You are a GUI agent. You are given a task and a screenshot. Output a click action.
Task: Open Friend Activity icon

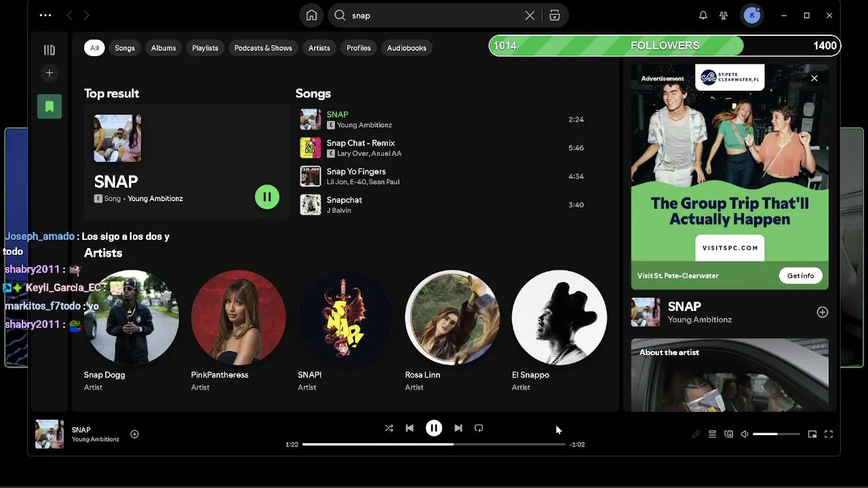(724, 15)
